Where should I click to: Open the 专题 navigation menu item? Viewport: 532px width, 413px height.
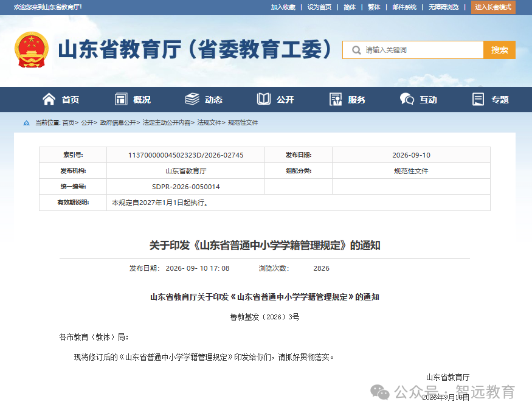click(500, 100)
